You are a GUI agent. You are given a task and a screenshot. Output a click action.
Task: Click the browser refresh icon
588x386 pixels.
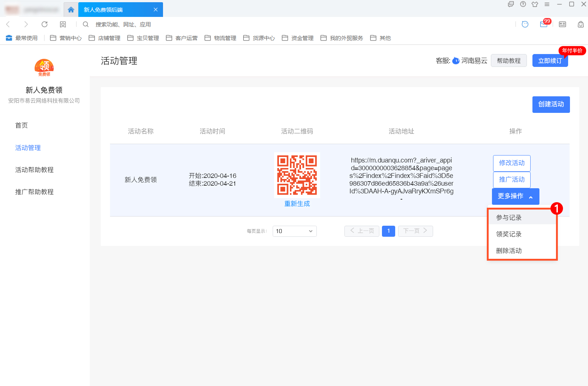pyautogui.click(x=45, y=24)
